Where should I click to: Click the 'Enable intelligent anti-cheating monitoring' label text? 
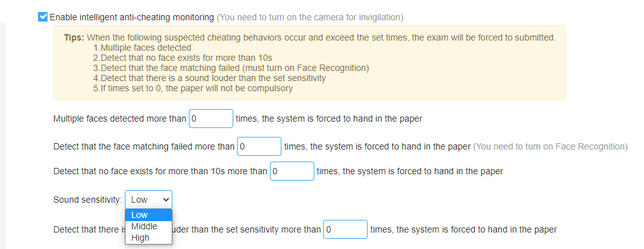point(132,17)
